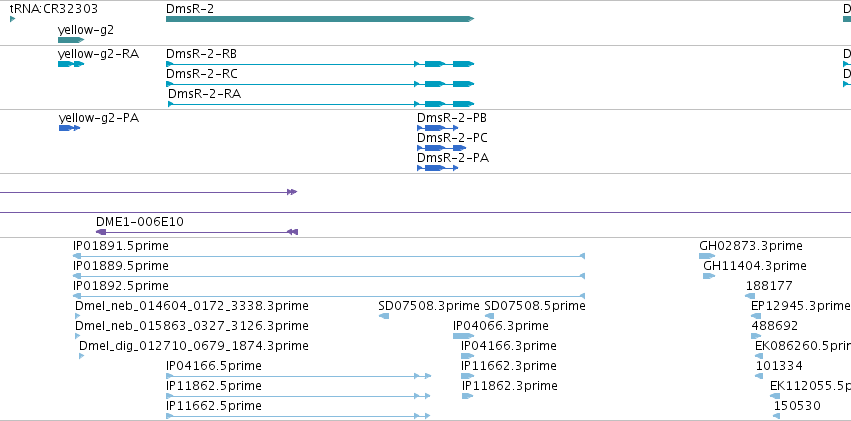Viewport: 851px width, 421px height.
Task: Select the DmsR-2-PC protein feature
Action: pos(441,148)
